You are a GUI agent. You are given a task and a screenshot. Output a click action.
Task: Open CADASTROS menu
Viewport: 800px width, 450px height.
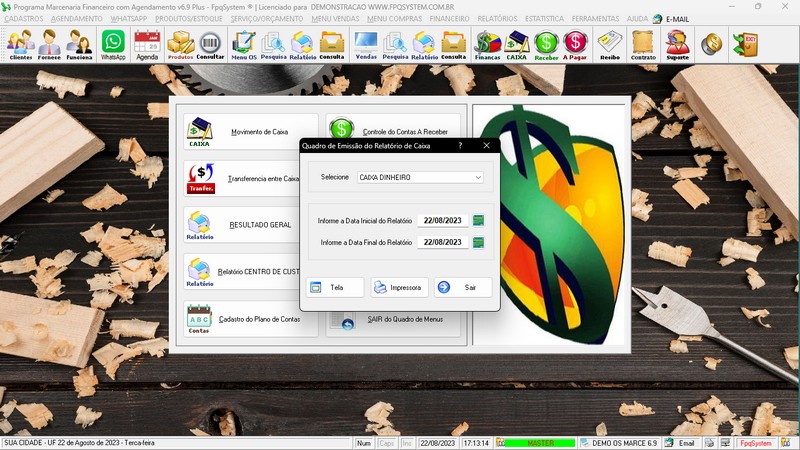coord(23,19)
